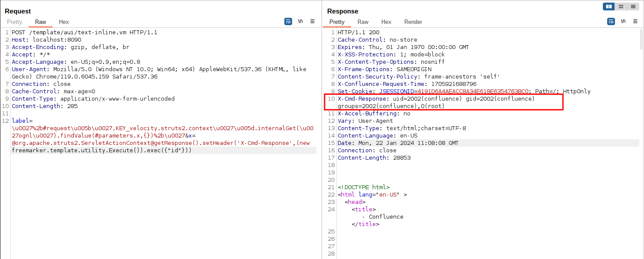Select side-by-side split layout view
Viewport: 644px width, 259px height.
click(609, 7)
